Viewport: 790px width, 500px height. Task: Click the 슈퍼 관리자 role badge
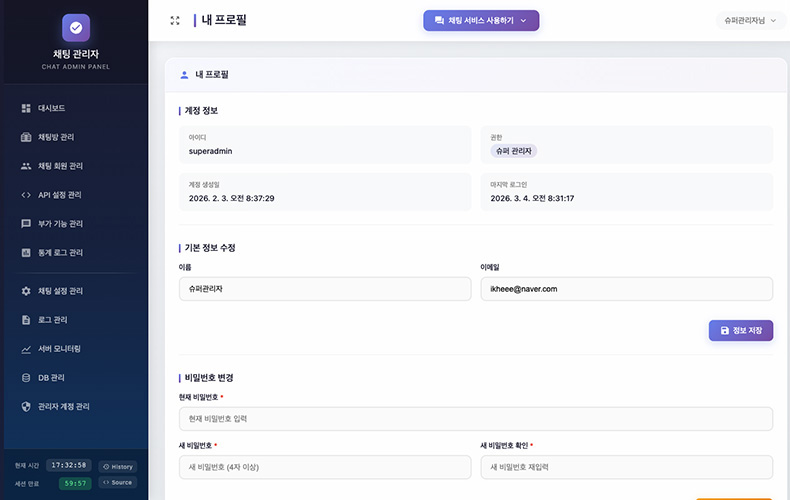coord(513,151)
